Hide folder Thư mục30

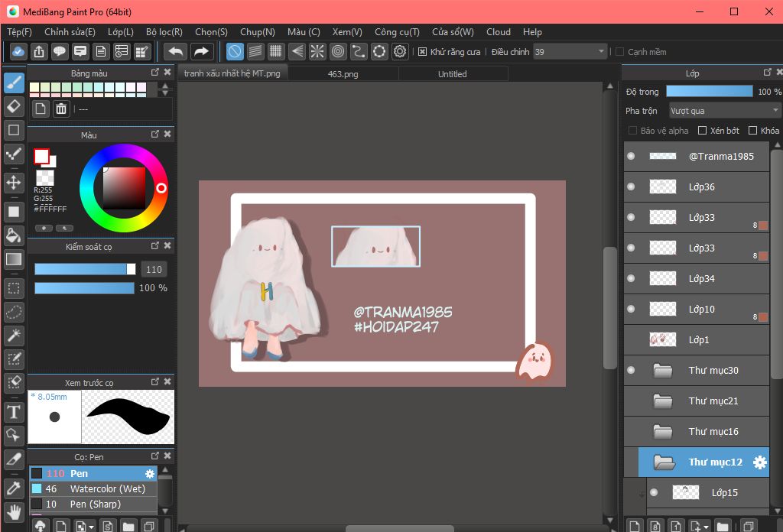pyautogui.click(x=631, y=370)
